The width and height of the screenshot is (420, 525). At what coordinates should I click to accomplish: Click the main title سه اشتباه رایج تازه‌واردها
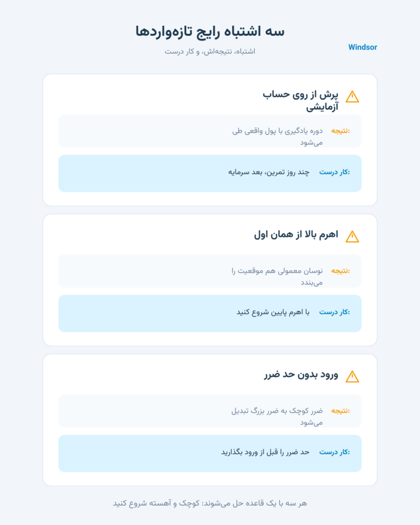210,31
